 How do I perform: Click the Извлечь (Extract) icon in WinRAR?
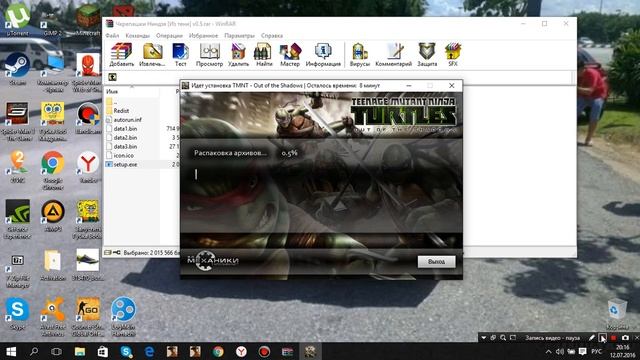tap(152, 55)
